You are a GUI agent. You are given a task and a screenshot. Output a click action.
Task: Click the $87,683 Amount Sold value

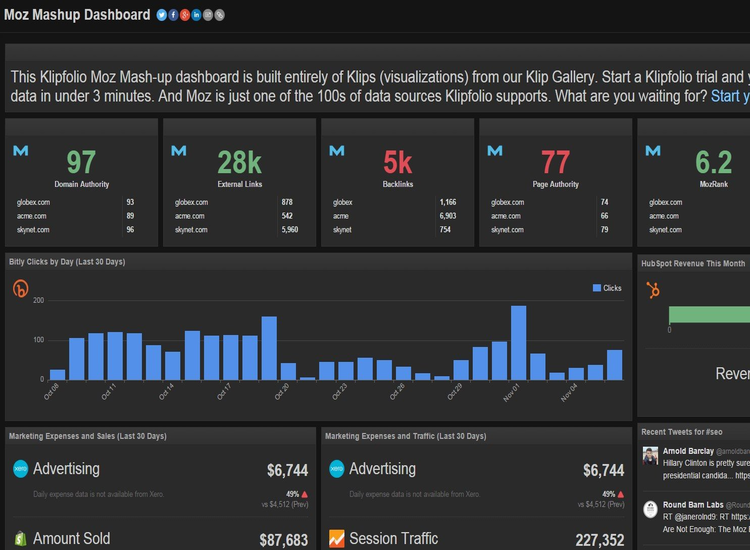pyautogui.click(x=284, y=540)
